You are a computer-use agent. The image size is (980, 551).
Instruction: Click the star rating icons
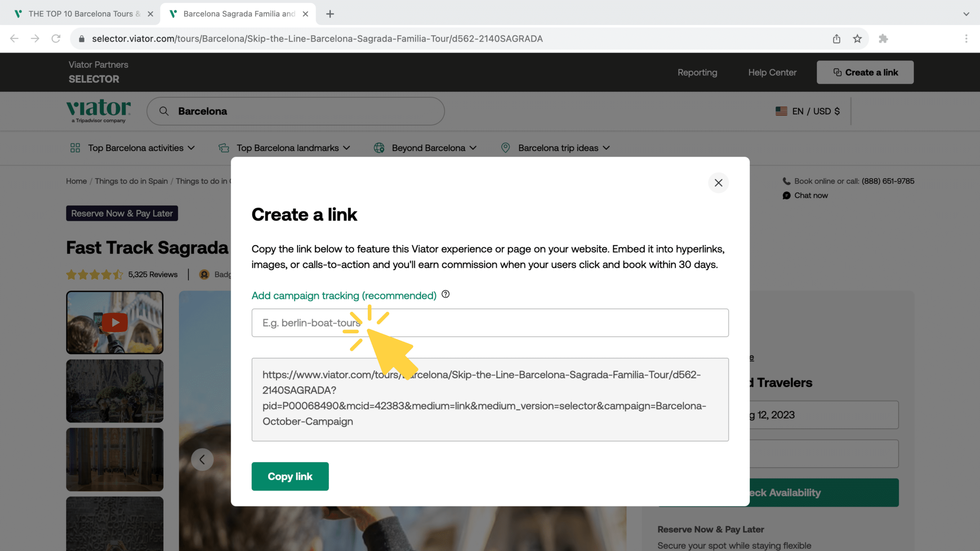pyautogui.click(x=95, y=274)
